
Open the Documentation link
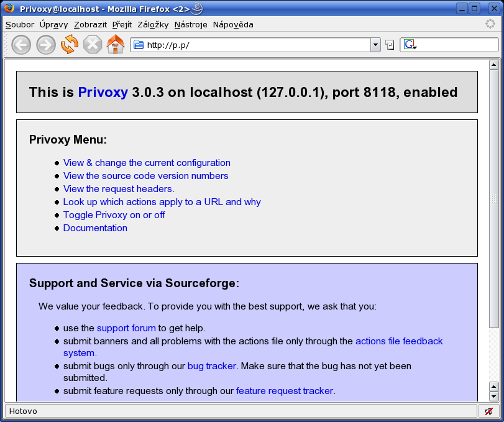point(95,228)
